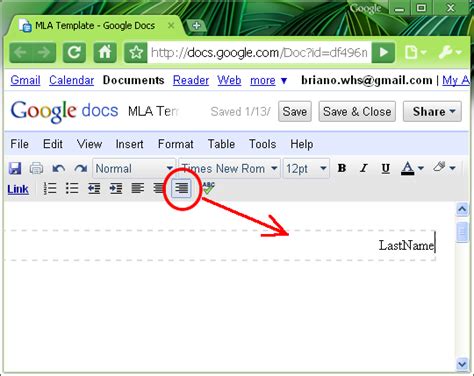Image resolution: width=474 pixels, height=376 pixels.
Task: Align text to the right
Action: [181, 188]
